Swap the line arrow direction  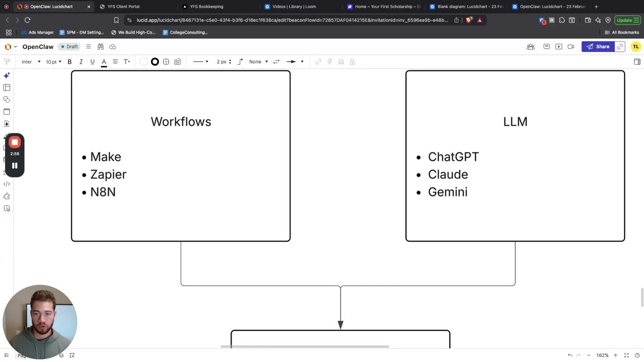(276, 62)
